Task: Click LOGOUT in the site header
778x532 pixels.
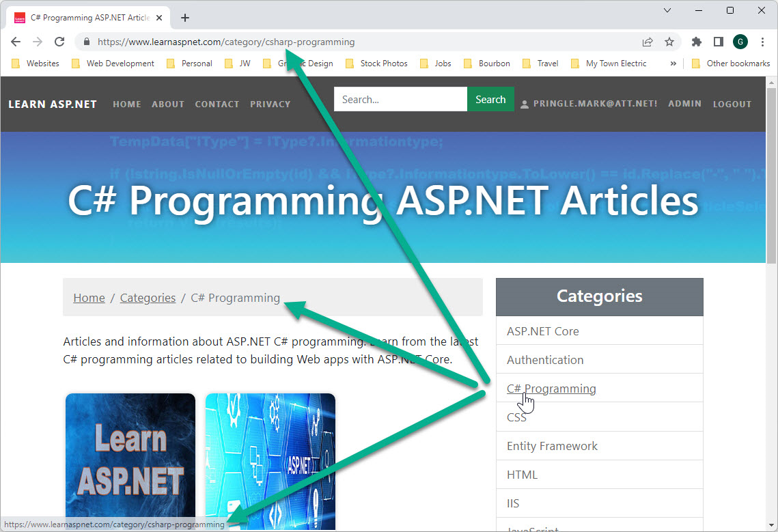Action: (x=732, y=104)
